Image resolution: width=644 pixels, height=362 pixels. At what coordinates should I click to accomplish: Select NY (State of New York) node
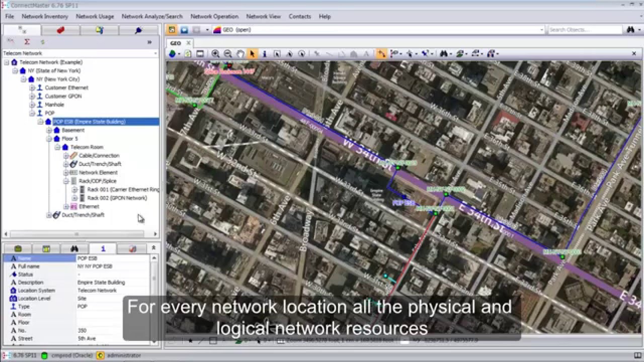click(x=54, y=71)
